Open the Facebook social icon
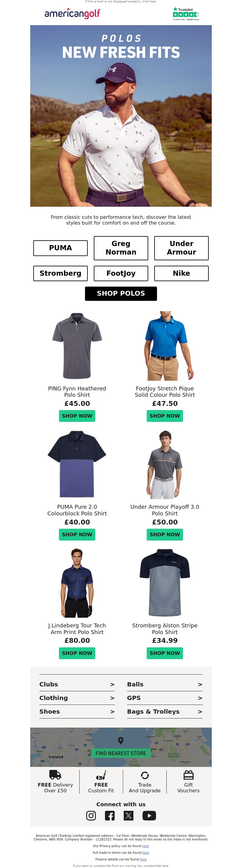242x868 pixels. [x=110, y=815]
